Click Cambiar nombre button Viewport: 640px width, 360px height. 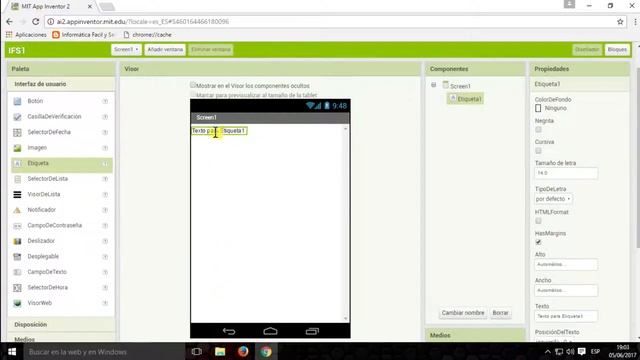[x=463, y=313]
